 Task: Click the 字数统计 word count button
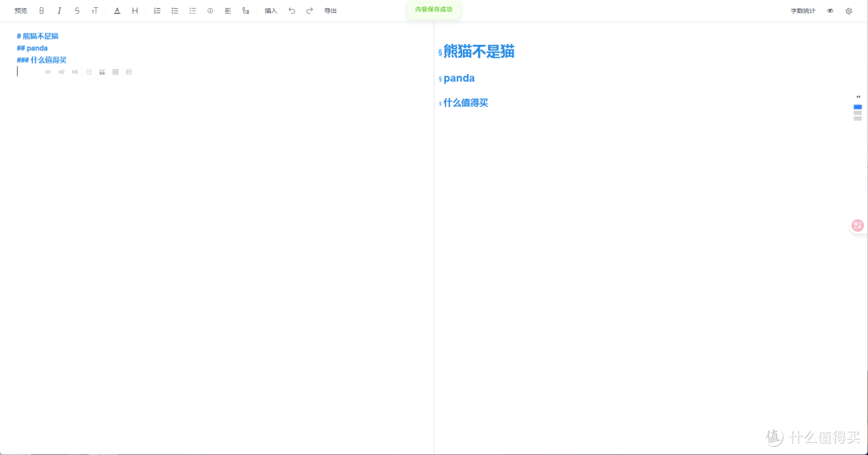coord(803,10)
